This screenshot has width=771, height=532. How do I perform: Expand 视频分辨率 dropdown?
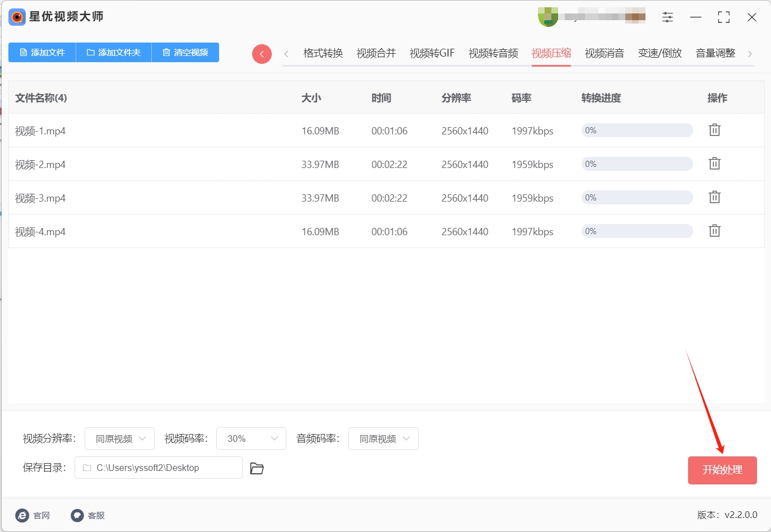coord(119,438)
